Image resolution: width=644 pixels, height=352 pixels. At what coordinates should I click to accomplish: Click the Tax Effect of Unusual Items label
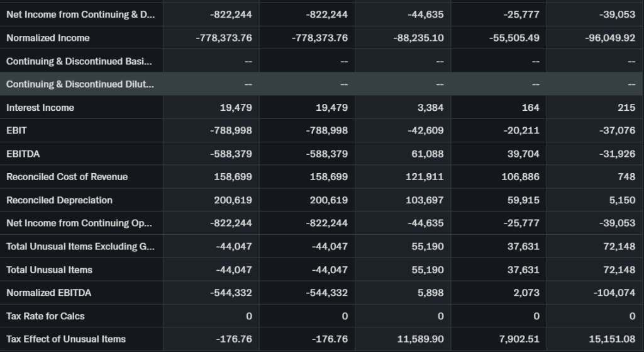click(66, 339)
